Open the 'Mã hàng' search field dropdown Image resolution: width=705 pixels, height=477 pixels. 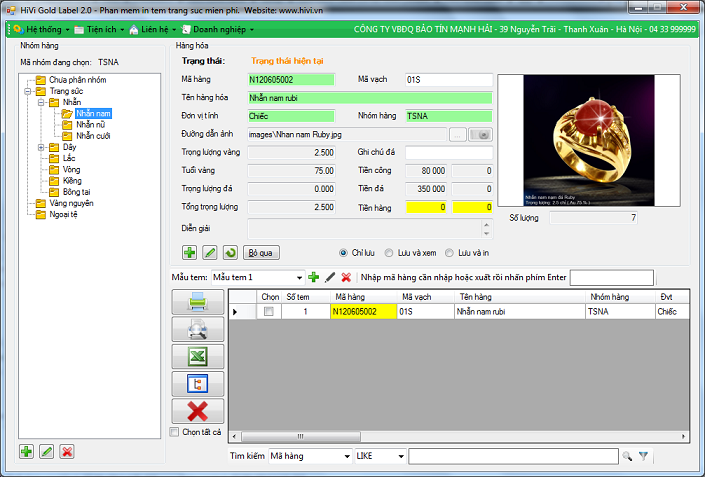pos(343,456)
